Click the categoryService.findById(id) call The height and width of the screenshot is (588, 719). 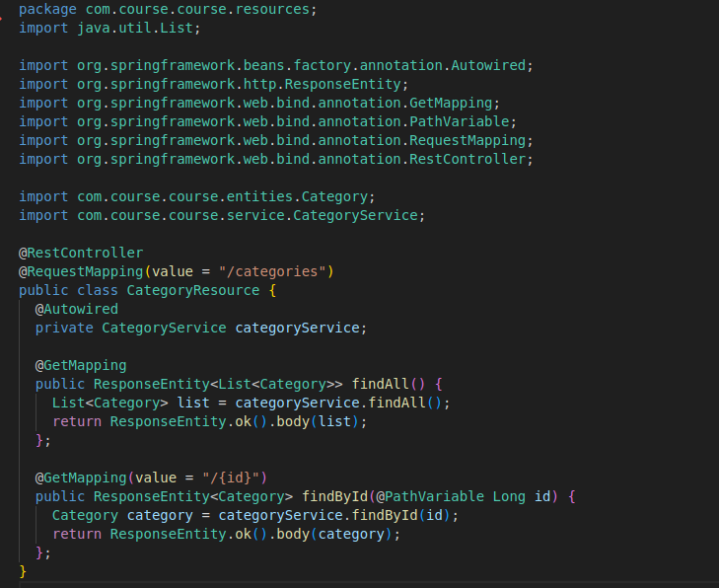click(334, 515)
